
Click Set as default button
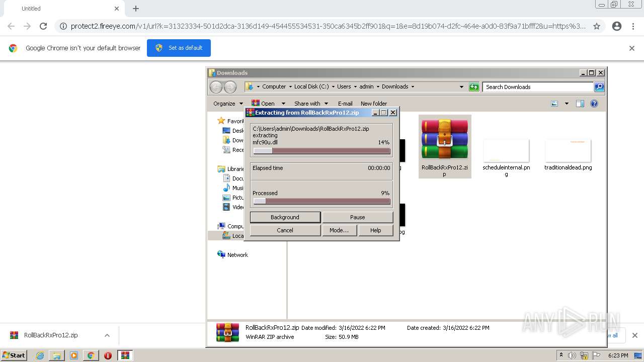coord(179,48)
